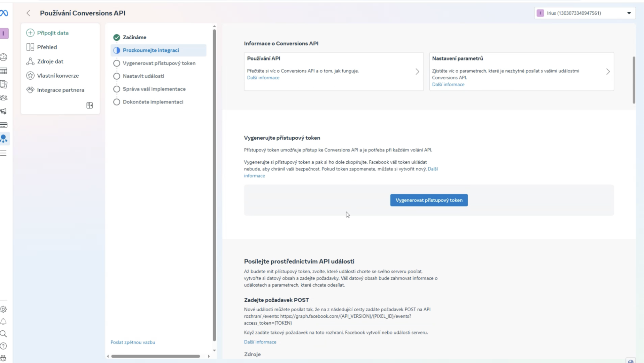This screenshot has height=363, width=644.
Task: Select the purple account avatar in sidebar
Action: point(4,33)
